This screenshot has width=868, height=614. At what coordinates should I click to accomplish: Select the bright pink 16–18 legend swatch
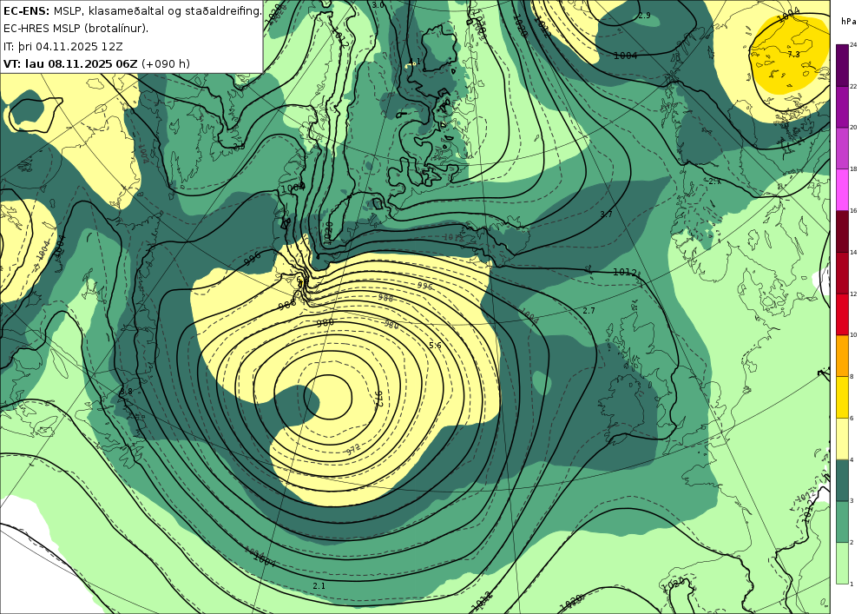click(x=842, y=190)
